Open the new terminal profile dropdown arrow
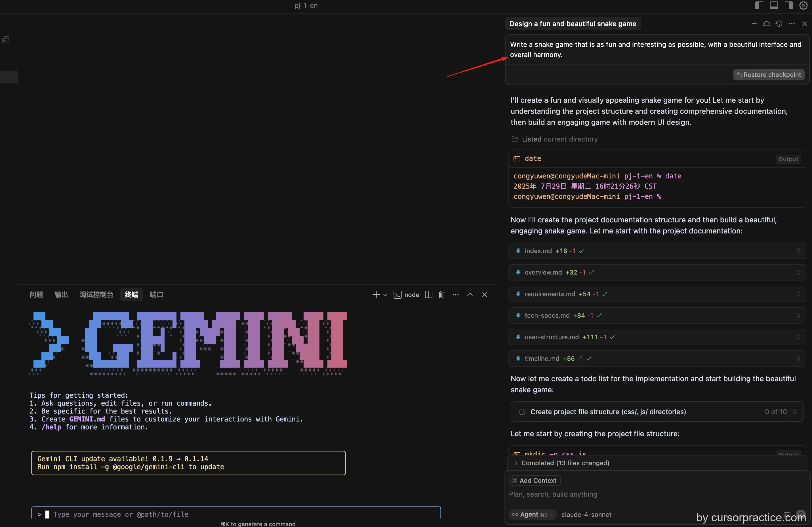 tap(385, 295)
